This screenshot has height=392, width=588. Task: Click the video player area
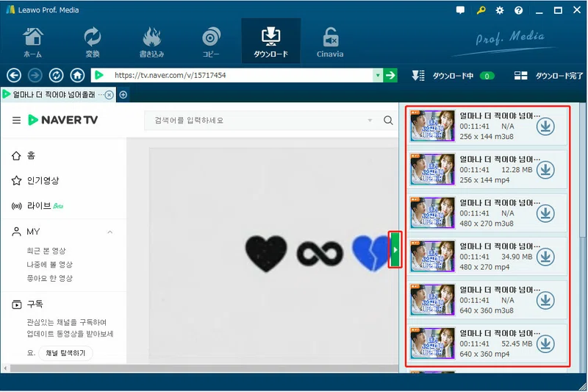(x=273, y=254)
